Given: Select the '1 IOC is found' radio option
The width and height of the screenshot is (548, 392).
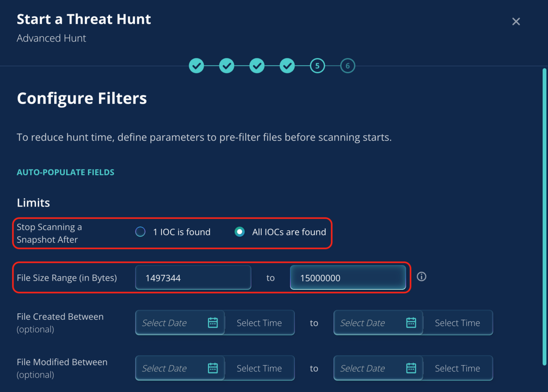Looking at the screenshot, I should 140,232.
